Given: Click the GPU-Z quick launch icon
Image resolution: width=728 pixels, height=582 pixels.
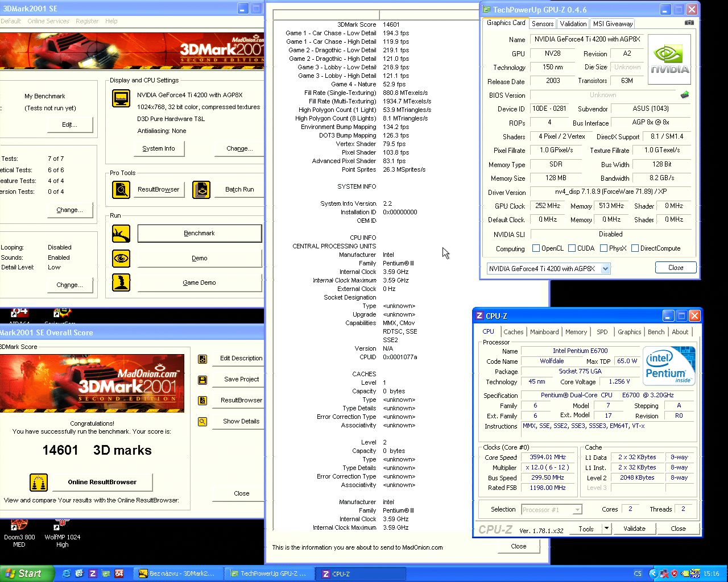Looking at the screenshot, I should pyautogui.click(x=106, y=573).
